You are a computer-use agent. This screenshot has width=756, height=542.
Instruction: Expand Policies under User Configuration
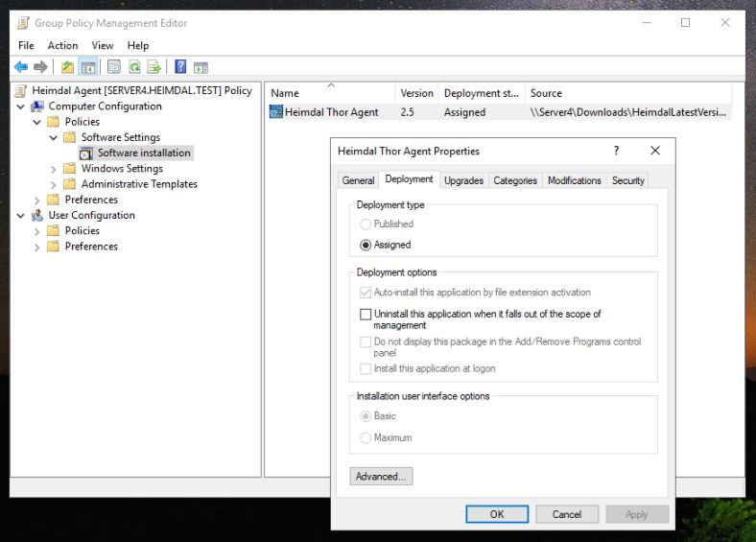[x=37, y=231]
